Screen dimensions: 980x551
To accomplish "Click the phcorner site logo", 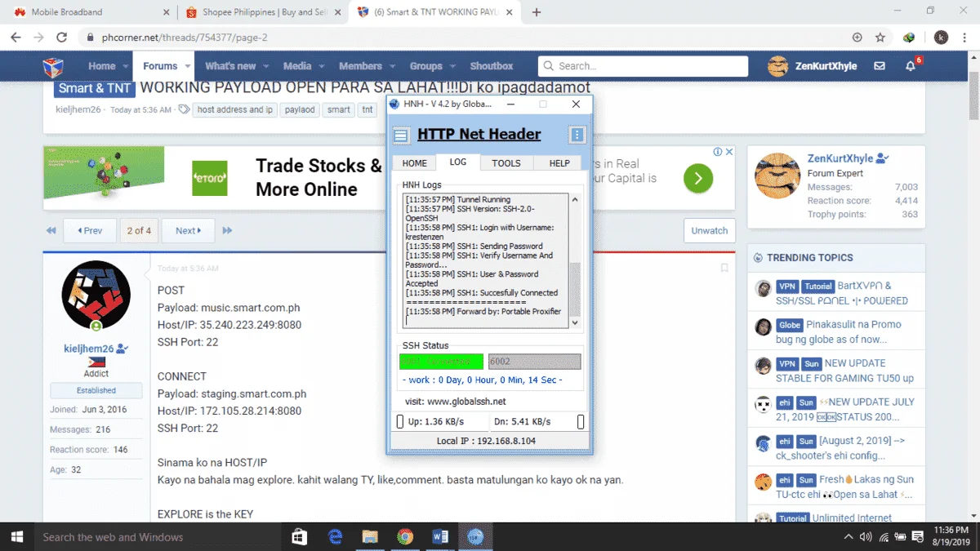I will click(53, 66).
